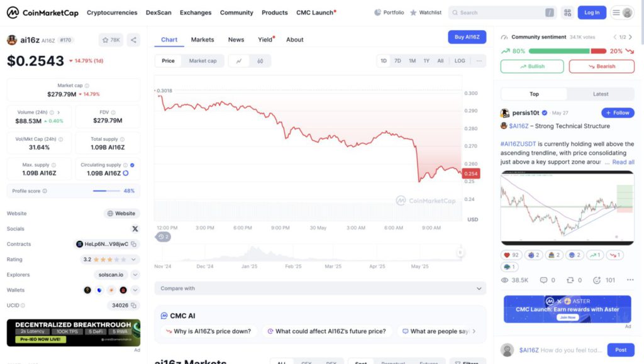Toggle LOG scale on the chart

(460, 61)
